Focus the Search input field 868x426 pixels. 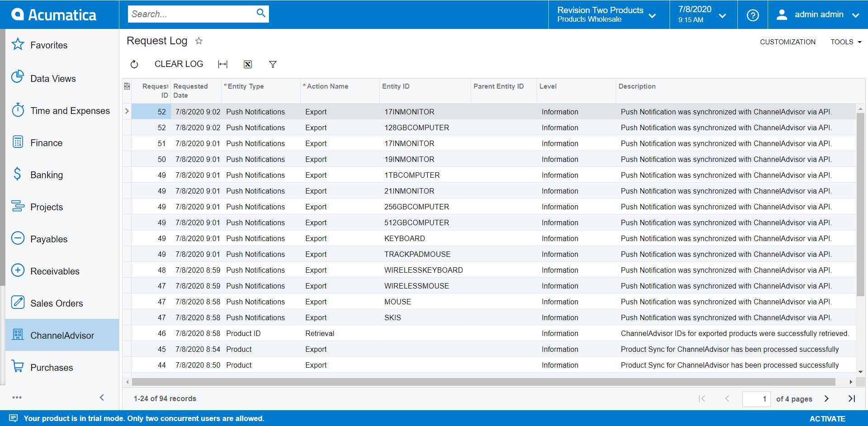click(192, 14)
